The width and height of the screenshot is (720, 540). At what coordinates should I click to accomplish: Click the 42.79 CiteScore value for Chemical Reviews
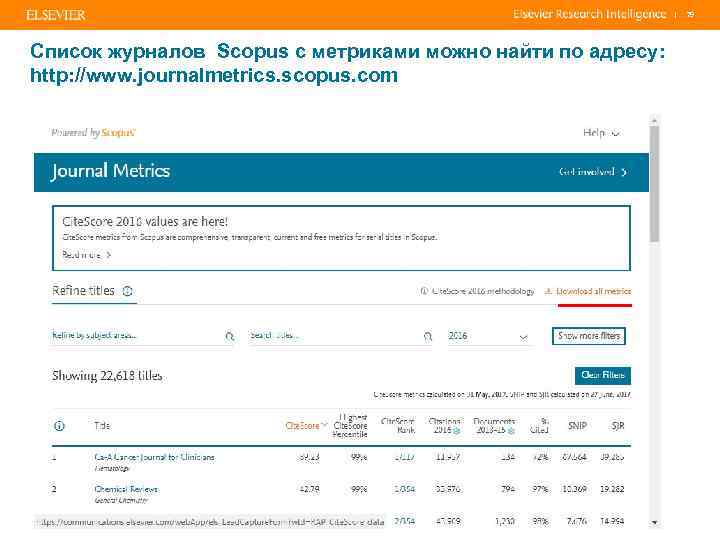309,489
